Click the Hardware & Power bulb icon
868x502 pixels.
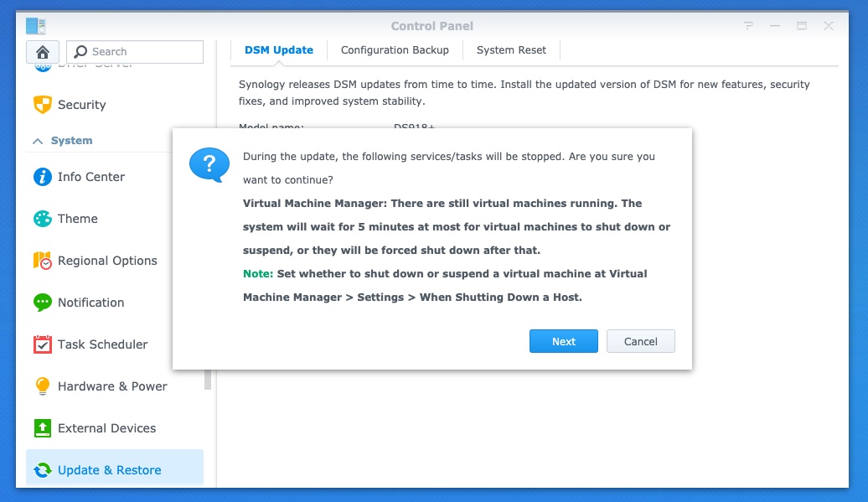pos(43,386)
